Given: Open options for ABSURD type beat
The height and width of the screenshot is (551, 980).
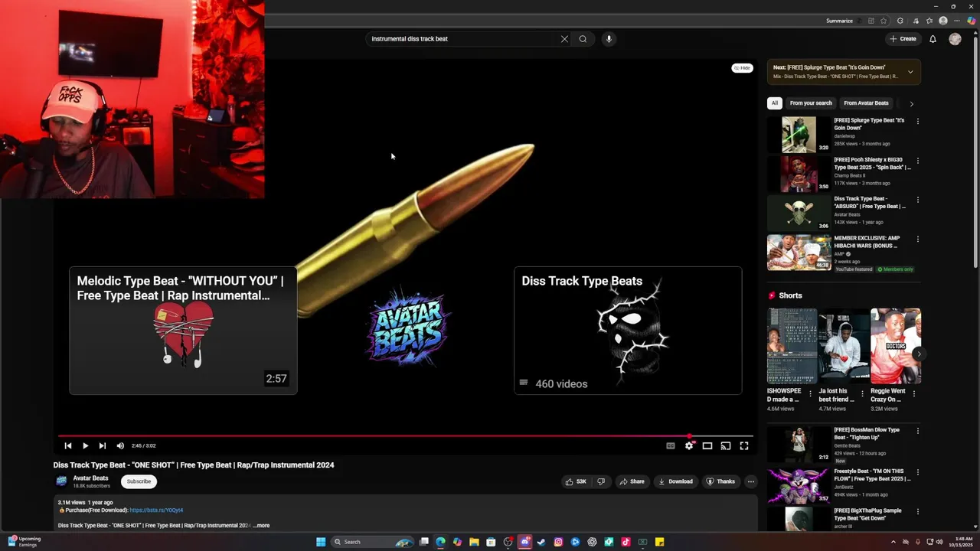Looking at the screenshot, I should pyautogui.click(x=917, y=200).
